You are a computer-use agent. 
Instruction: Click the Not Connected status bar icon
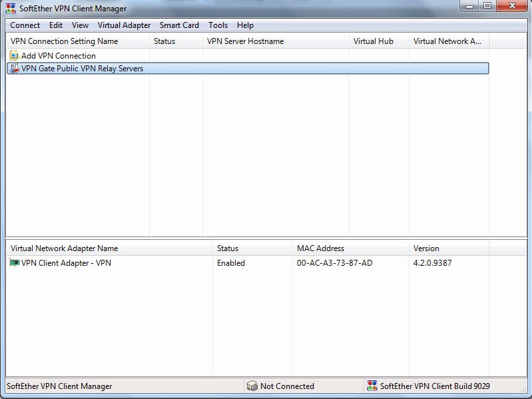tap(252, 386)
